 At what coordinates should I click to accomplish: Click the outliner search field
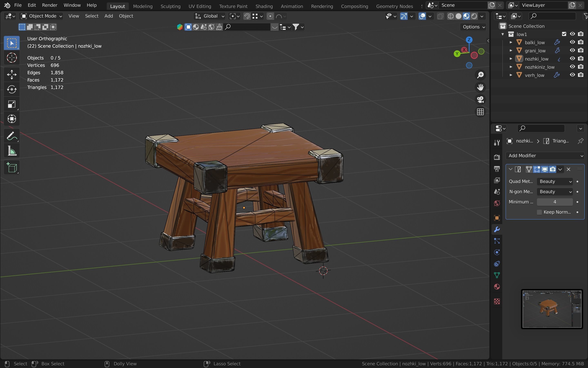pyautogui.click(x=552, y=16)
